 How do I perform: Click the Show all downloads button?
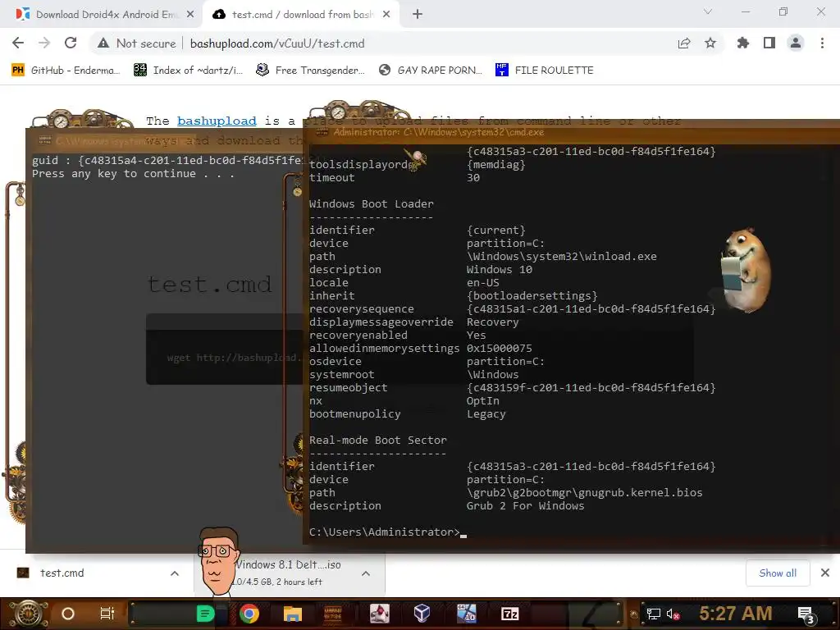click(778, 573)
